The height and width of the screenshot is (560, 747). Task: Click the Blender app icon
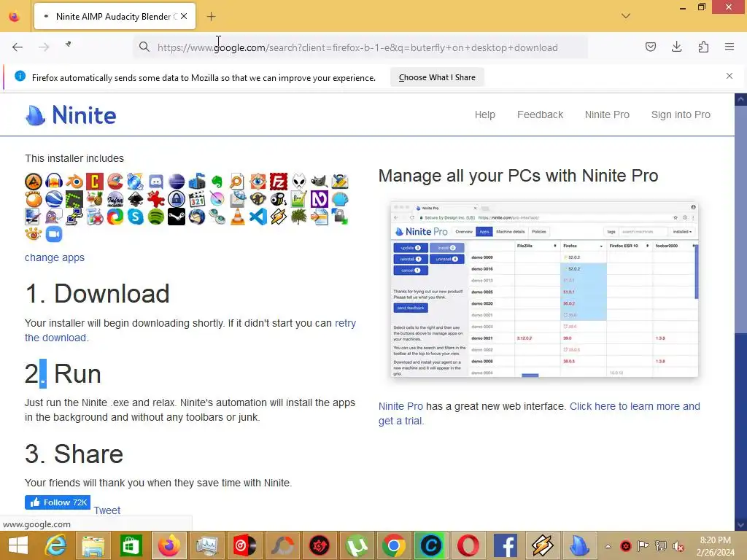74,182
